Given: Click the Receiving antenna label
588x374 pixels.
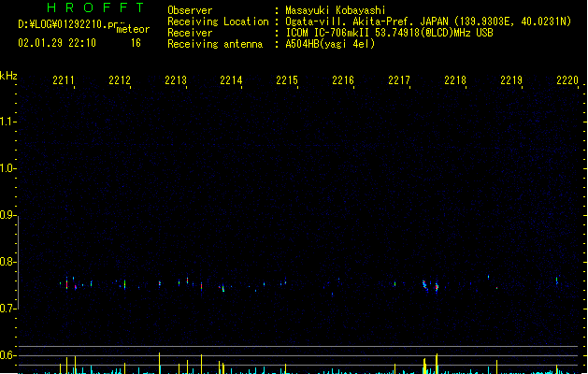Looking at the screenshot, I should tap(215, 44).
